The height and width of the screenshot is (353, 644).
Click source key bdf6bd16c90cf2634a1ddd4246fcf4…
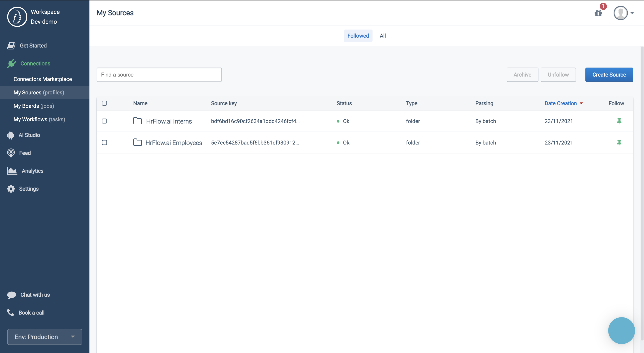[x=255, y=121]
